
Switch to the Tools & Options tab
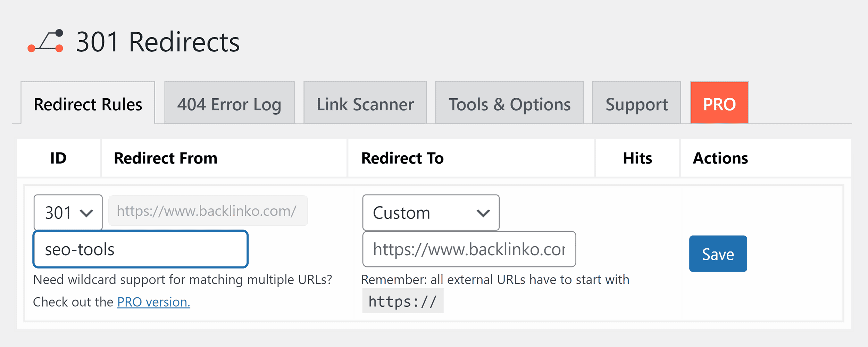tap(509, 104)
